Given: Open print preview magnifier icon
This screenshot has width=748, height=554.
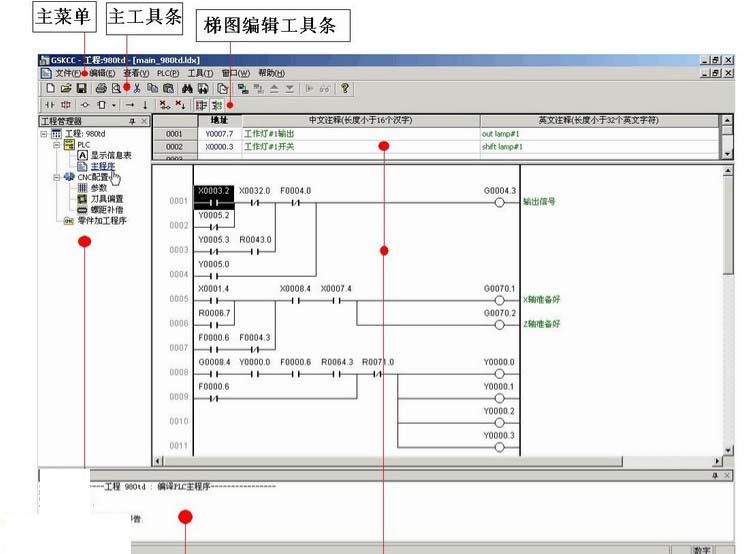Looking at the screenshot, I should [116, 88].
